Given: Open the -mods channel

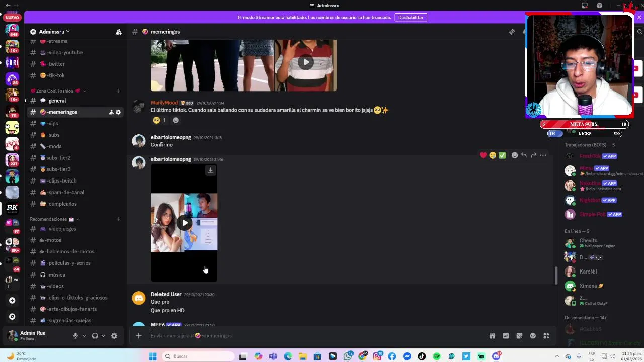Looking at the screenshot, I should [x=75, y=146].
